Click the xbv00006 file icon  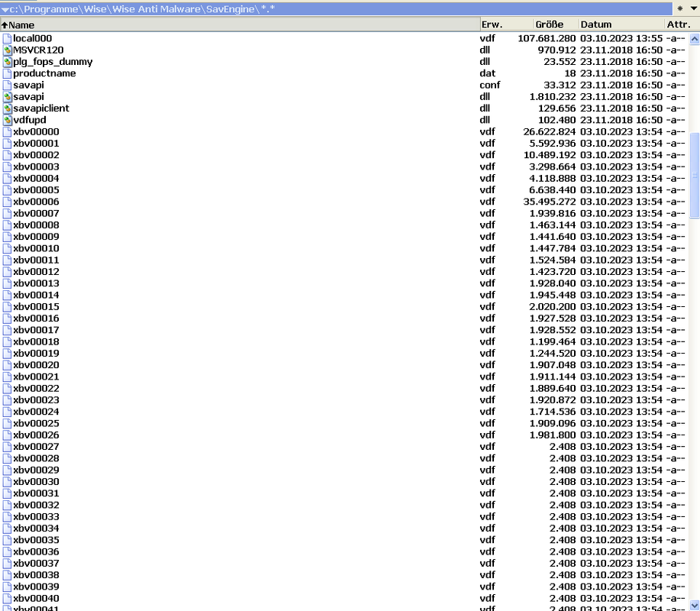point(7,202)
